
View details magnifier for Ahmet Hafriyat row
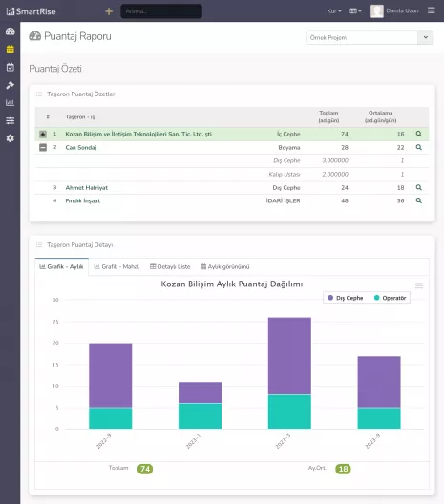(418, 187)
